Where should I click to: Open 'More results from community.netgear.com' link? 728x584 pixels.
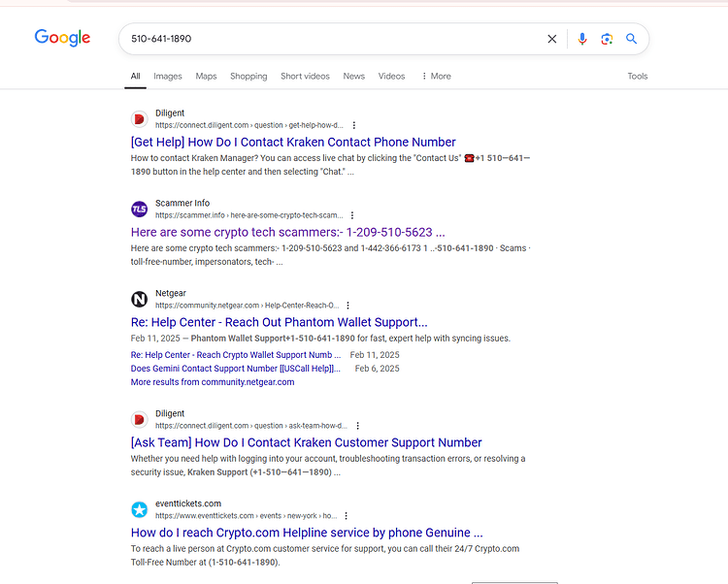point(213,382)
